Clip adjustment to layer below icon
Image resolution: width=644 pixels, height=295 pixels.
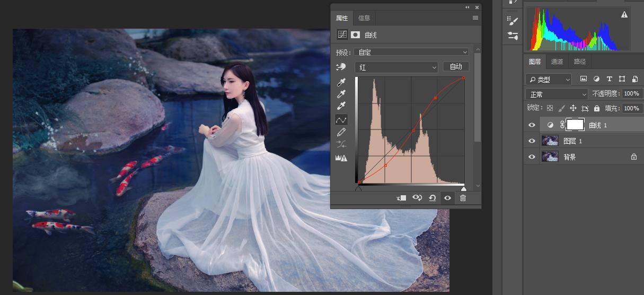pyautogui.click(x=402, y=198)
